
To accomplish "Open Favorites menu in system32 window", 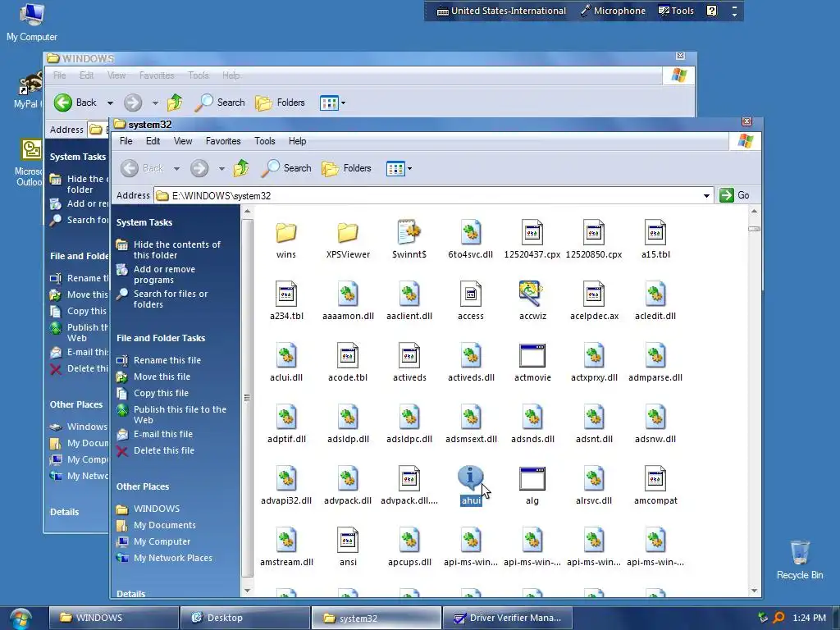I will point(223,141).
